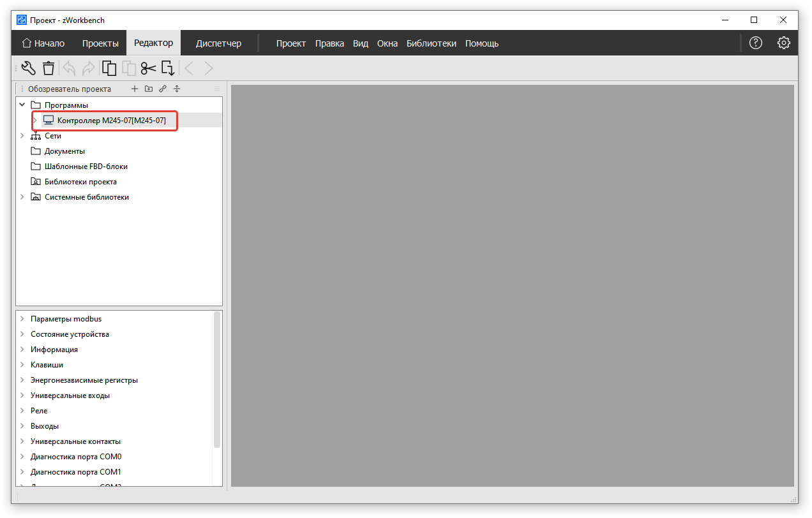The width and height of the screenshot is (812, 518).
Task: Click the wrench properties icon in toolbar
Action: (x=27, y=68)
